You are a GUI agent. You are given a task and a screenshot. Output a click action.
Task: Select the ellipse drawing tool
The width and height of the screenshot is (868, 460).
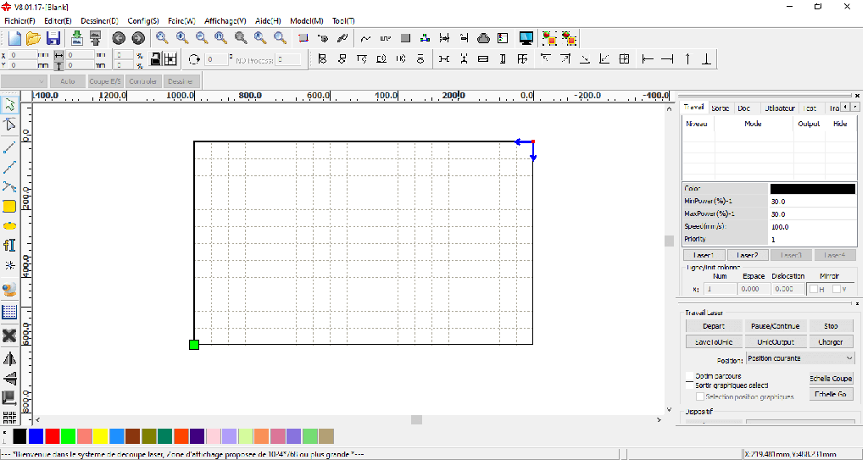(9, 225)
